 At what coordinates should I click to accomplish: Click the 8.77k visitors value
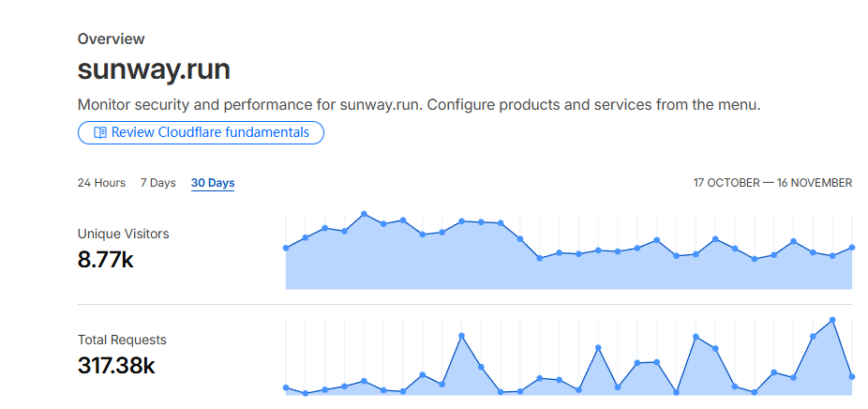[x=106, y=260]
